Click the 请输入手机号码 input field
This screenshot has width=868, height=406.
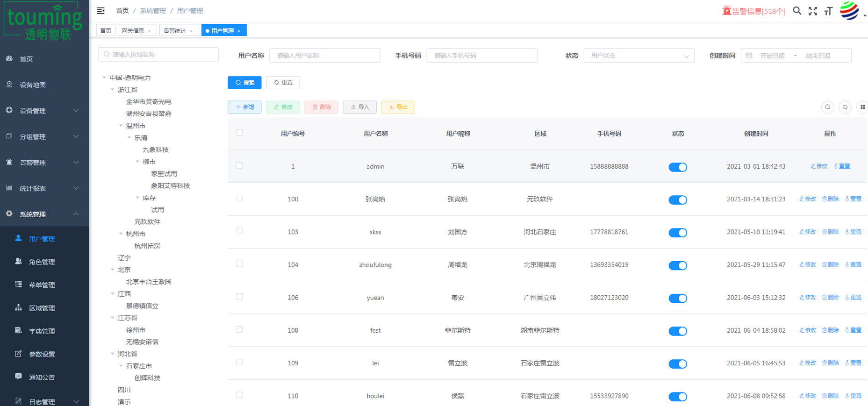pos(481,56)
